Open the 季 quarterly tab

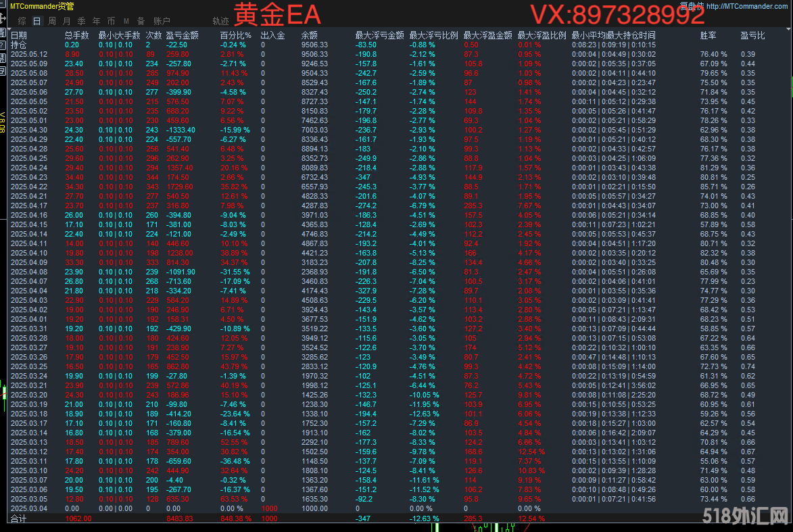tap(81, 21)
